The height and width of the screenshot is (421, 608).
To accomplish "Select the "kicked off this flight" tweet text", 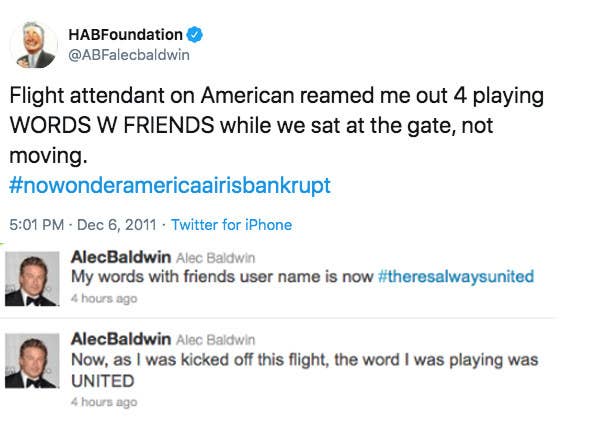I will (305, 370).
